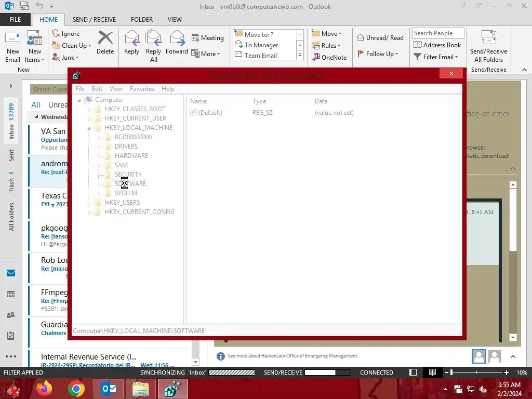The width and height of the screenshot is (532, 399).
Task: Click the Ignore conversation icon
Action: pyautogui.click(x=66, y=34)
